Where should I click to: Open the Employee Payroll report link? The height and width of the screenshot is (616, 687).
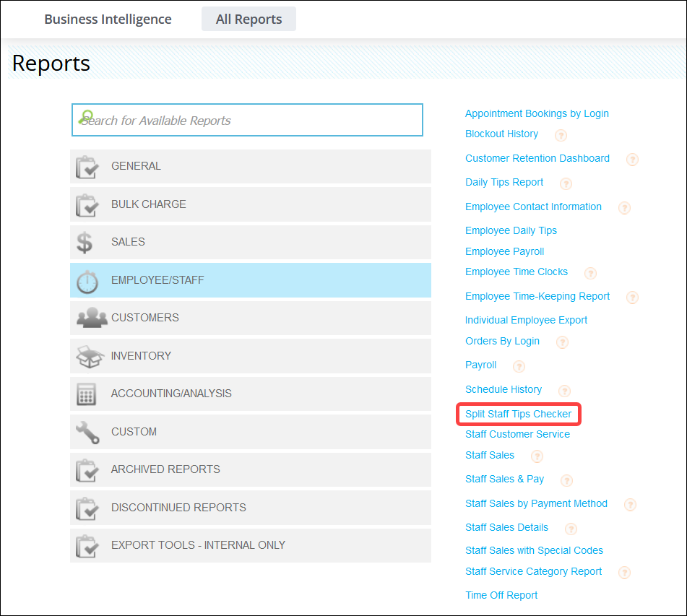point(504,251)
